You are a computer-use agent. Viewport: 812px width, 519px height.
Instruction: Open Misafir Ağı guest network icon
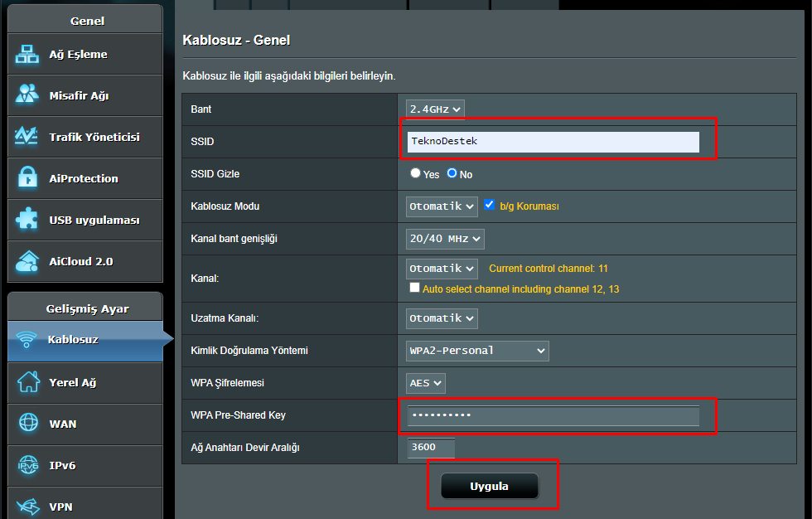coord(27,95)
